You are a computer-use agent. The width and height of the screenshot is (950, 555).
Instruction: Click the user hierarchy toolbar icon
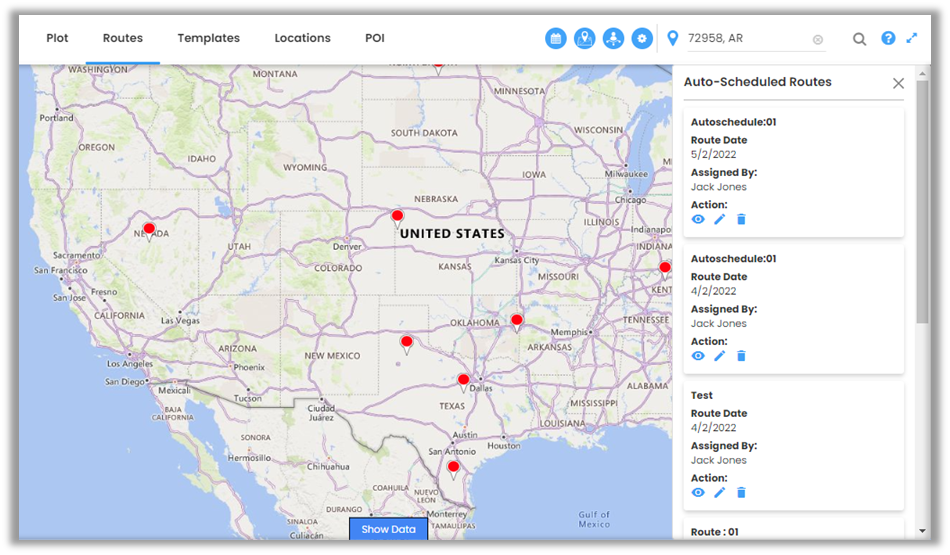[613, 38]
